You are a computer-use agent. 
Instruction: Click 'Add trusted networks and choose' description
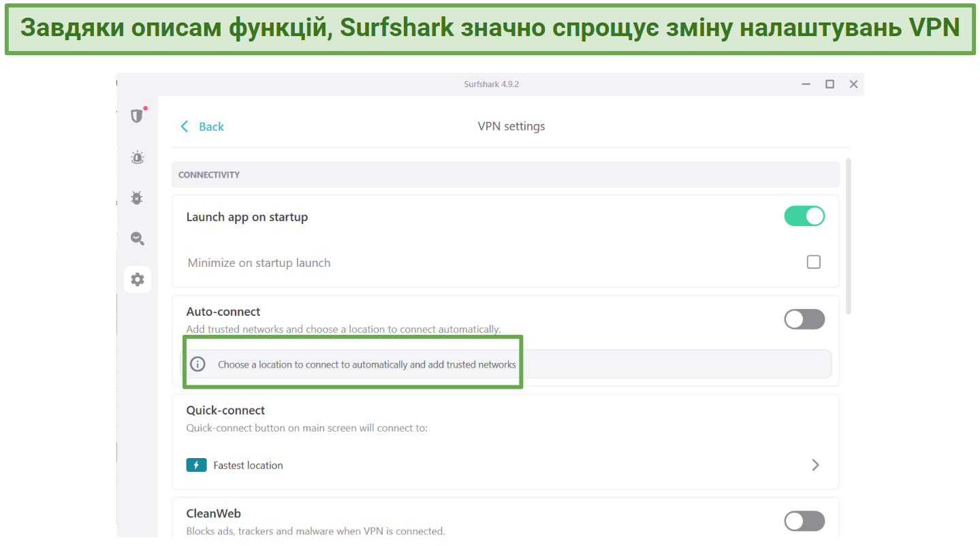(x=344, y=330)
